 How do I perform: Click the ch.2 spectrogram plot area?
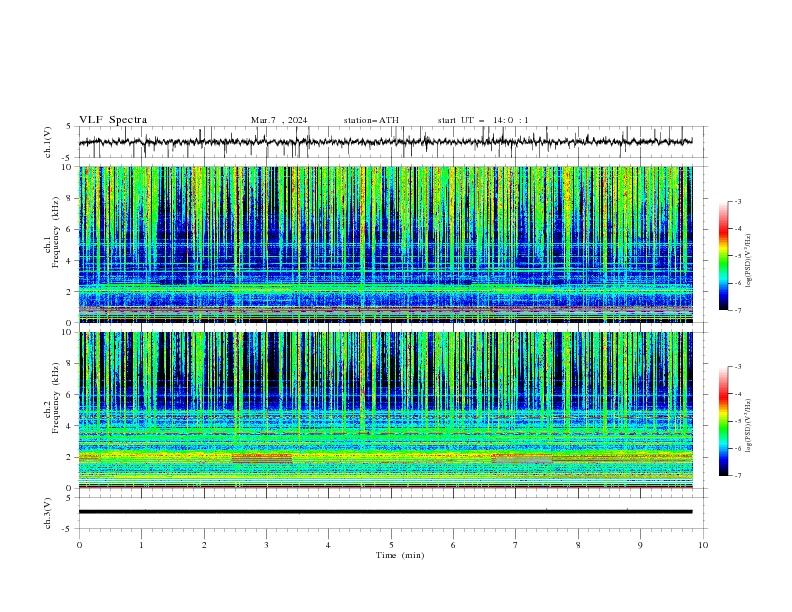385,410
